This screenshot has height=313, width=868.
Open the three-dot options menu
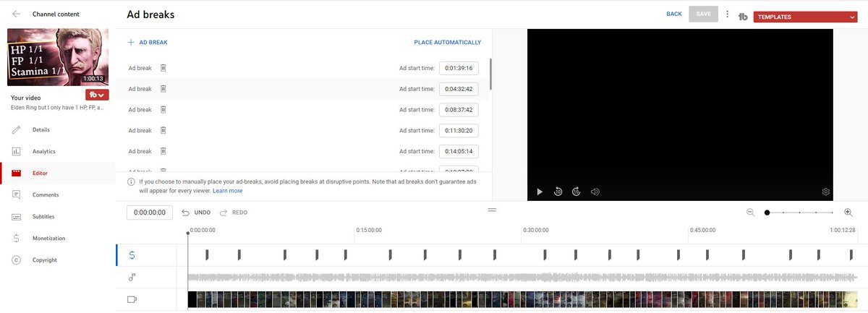click(x=727, y=14)
